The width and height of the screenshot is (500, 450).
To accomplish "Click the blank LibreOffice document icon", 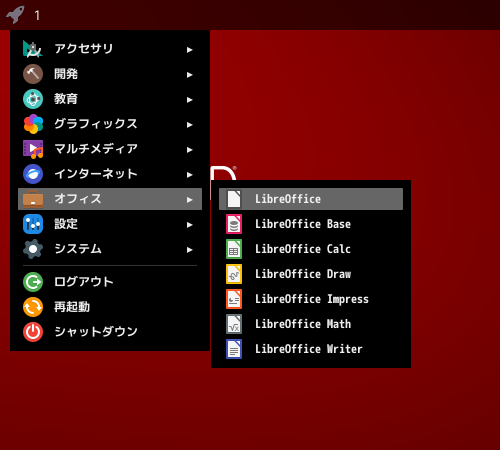I will 234,199.
